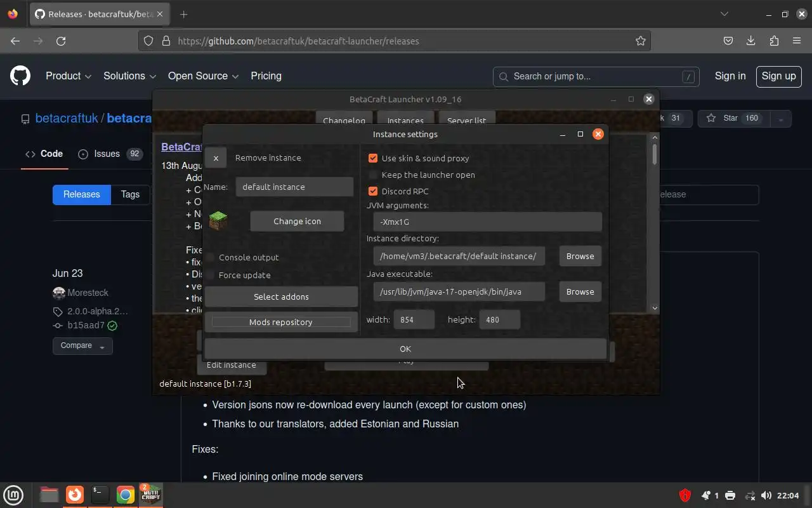Click the red shield tray icon

685,495
